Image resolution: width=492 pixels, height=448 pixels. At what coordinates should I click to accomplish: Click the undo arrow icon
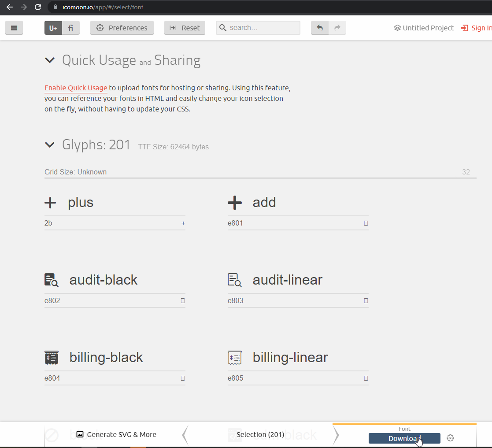pyautogui.click(x=320, y=28)
